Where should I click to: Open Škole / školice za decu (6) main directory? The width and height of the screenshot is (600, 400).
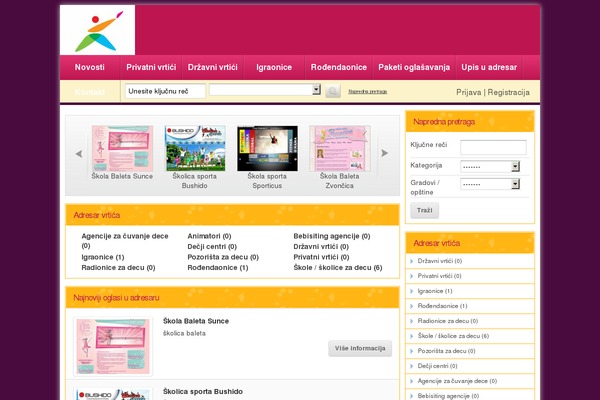[338, 268]
